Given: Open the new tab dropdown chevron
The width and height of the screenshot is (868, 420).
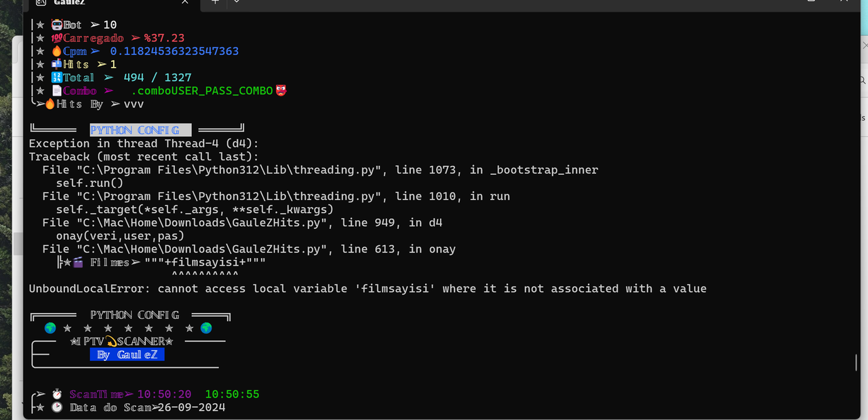Looking at the screenshot, I should [x=236, y=2].
